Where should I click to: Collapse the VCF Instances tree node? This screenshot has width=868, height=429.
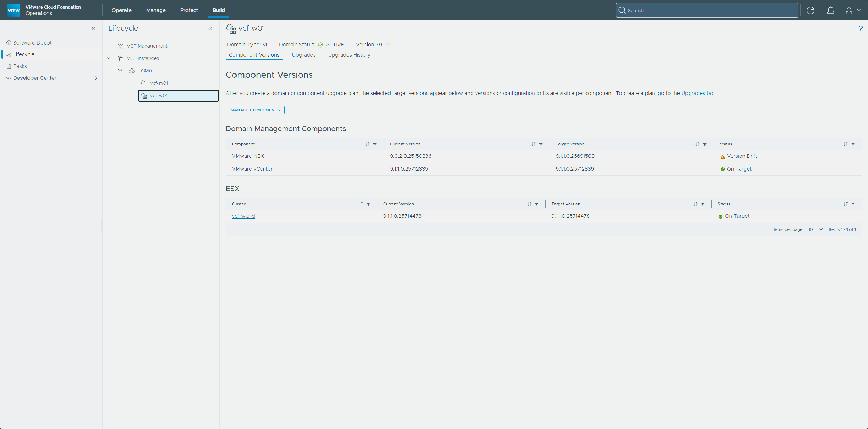coord(108,58)
